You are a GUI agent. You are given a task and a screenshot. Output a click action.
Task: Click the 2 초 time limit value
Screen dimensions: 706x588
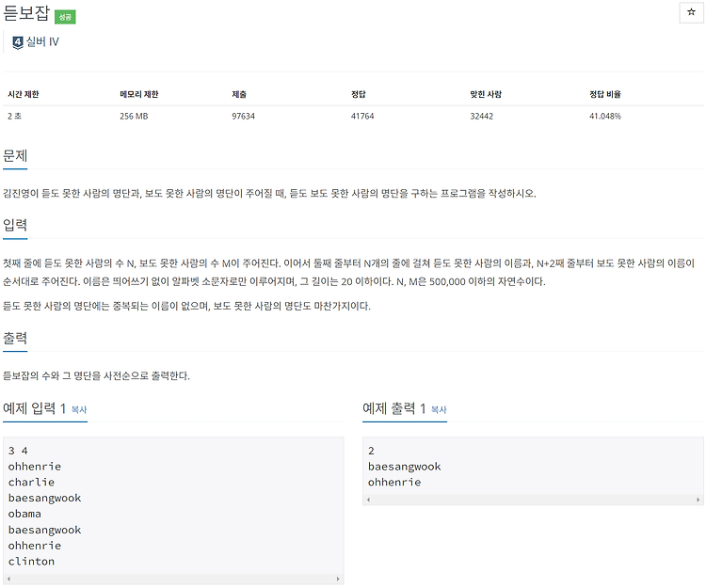pyautogui.click(x=14, y=116)
